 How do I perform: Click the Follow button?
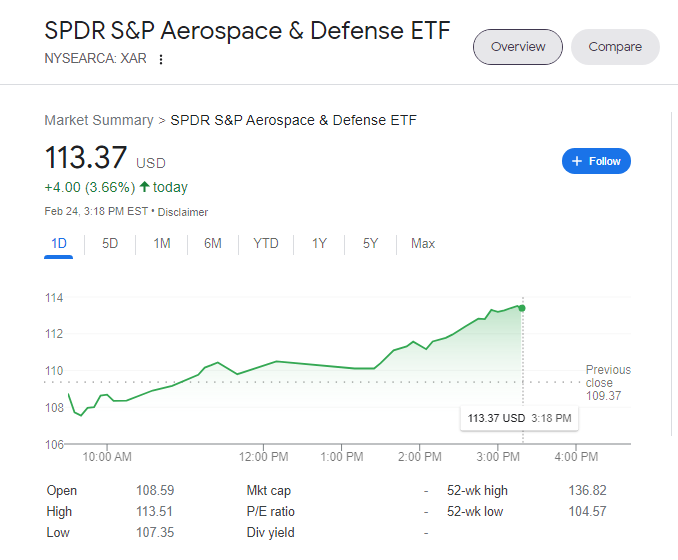coord(597,161)
